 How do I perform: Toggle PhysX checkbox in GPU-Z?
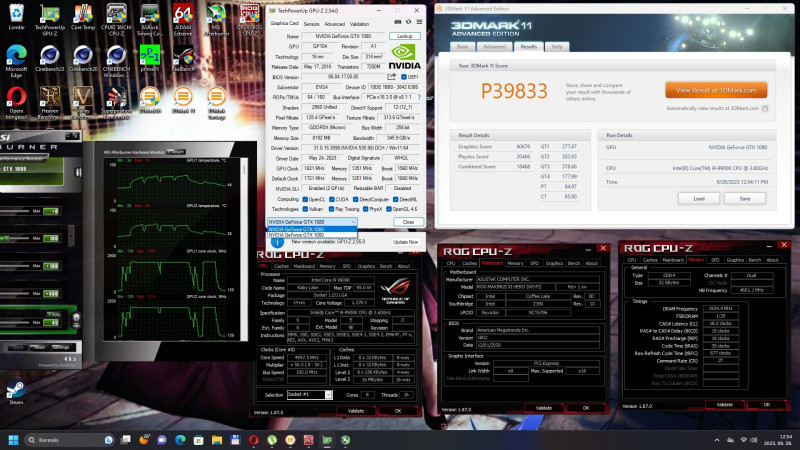[x=366, y=209]
